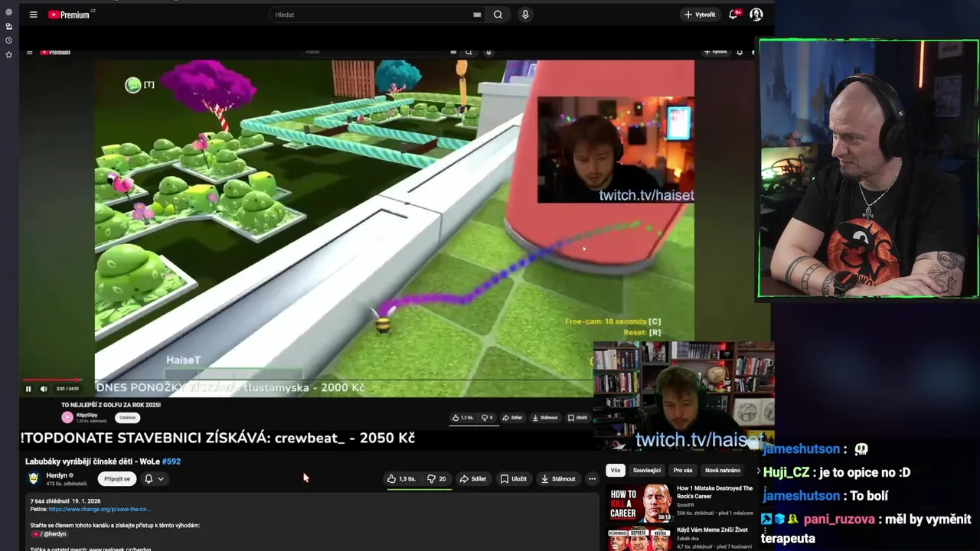
Task: Click '7 944 zhlédnutí 19. 1. 2026' text
Action: [x=65, y=500]
